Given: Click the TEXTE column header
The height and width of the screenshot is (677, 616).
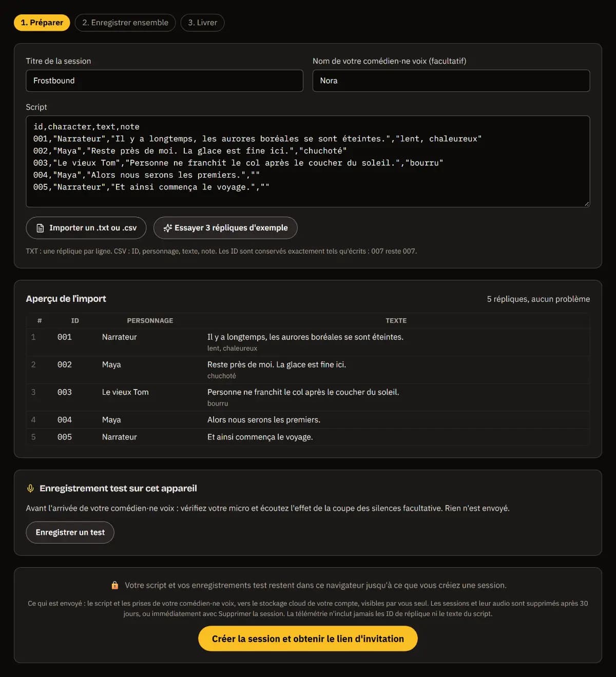Looking at the screenshot, I should (x=396, y=320).
